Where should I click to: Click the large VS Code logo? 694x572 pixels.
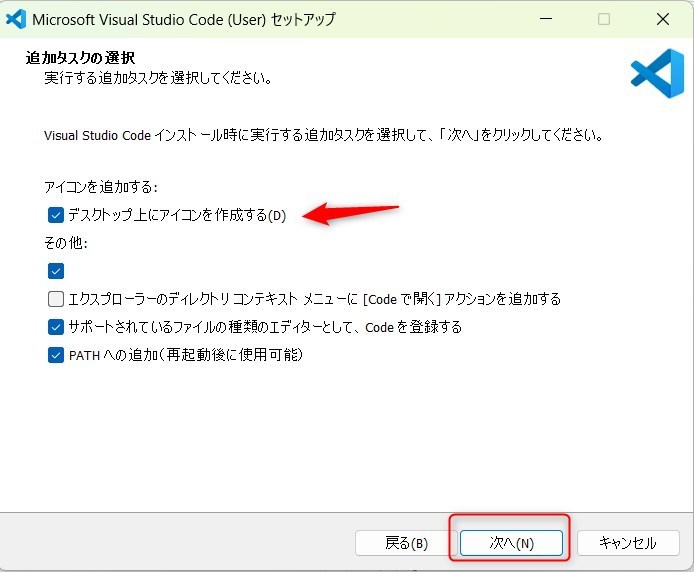point(657,73)
